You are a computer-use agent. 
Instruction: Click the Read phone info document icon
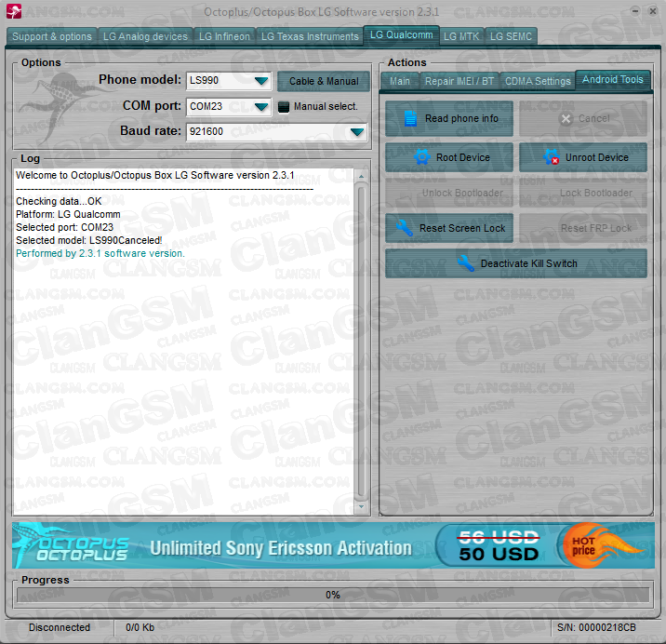coord(410,118)
